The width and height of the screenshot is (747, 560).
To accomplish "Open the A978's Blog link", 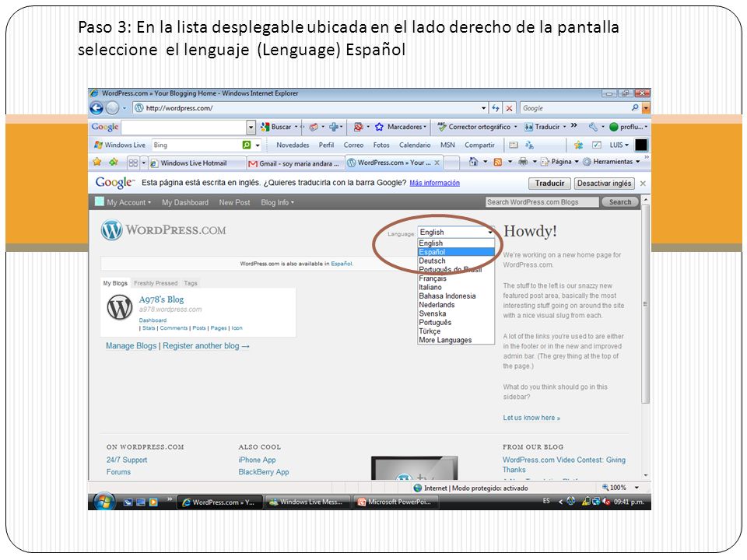I will point(161,299).
